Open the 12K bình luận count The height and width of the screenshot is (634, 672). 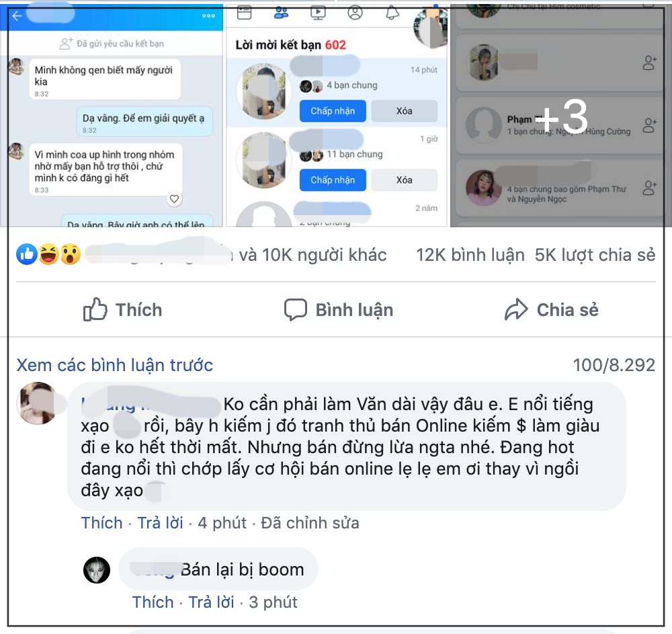tap(470, 255)
